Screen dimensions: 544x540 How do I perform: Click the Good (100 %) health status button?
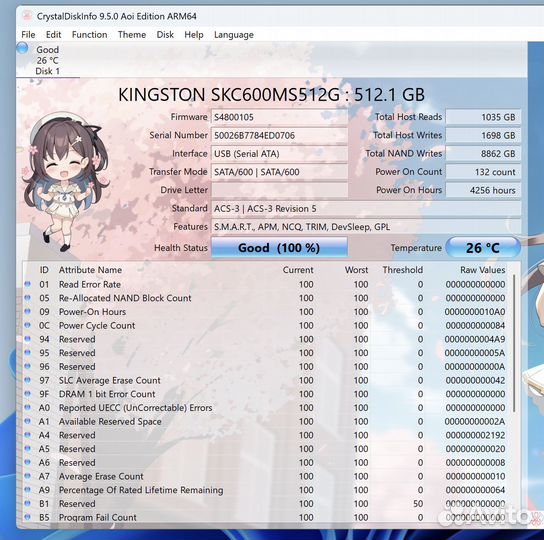coord(279,247)
